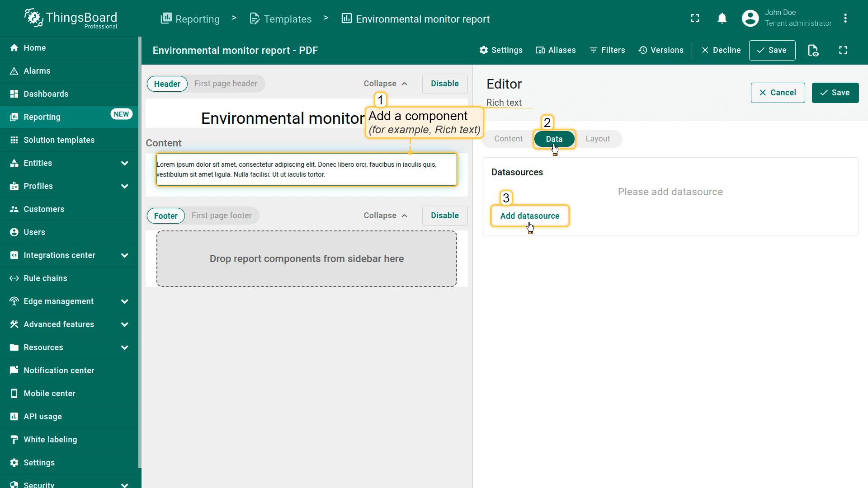The image size is (868, 488).
Task: Toggle fullscreen icon in top bar
Action: (695, 19)
